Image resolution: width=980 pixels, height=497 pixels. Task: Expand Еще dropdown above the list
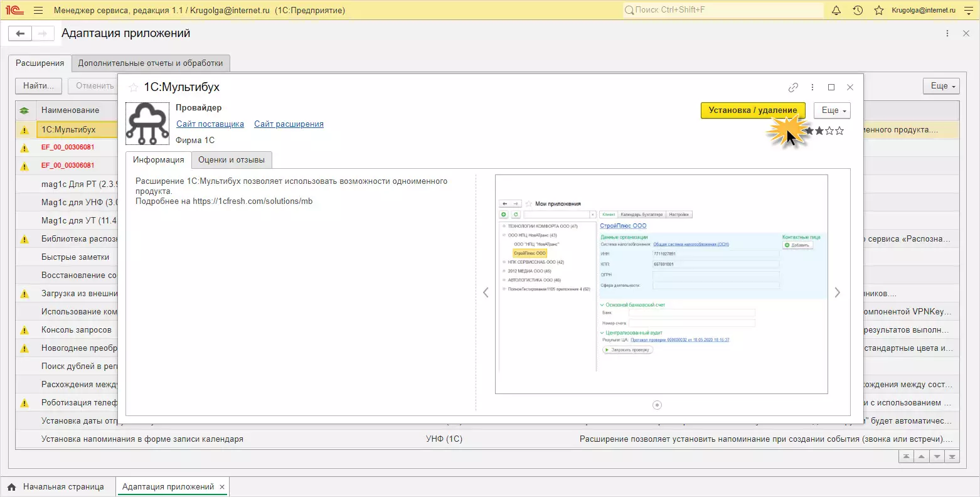coord(940,86)
